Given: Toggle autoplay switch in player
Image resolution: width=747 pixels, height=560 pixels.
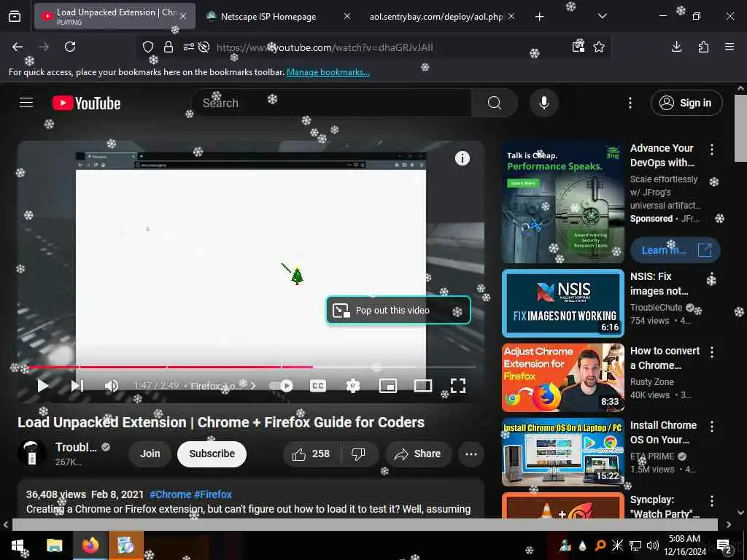Looking at the screenshot, I should tap(282, 386).
